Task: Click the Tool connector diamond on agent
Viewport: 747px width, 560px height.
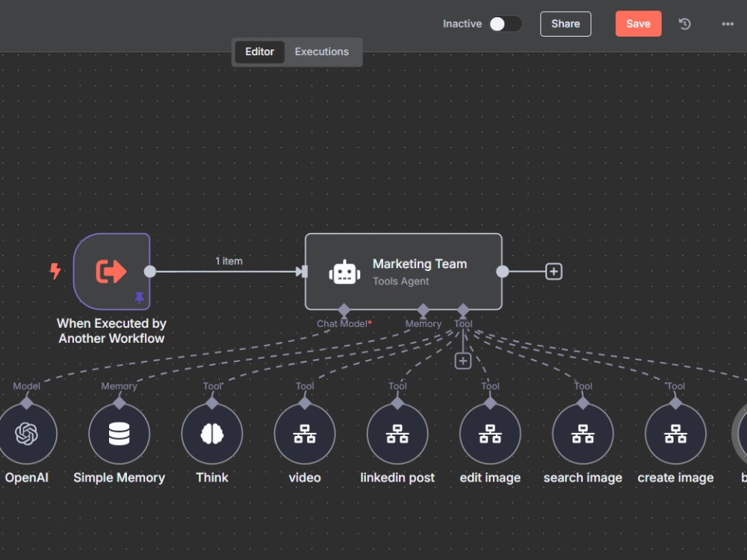Action: coord(463,310)
